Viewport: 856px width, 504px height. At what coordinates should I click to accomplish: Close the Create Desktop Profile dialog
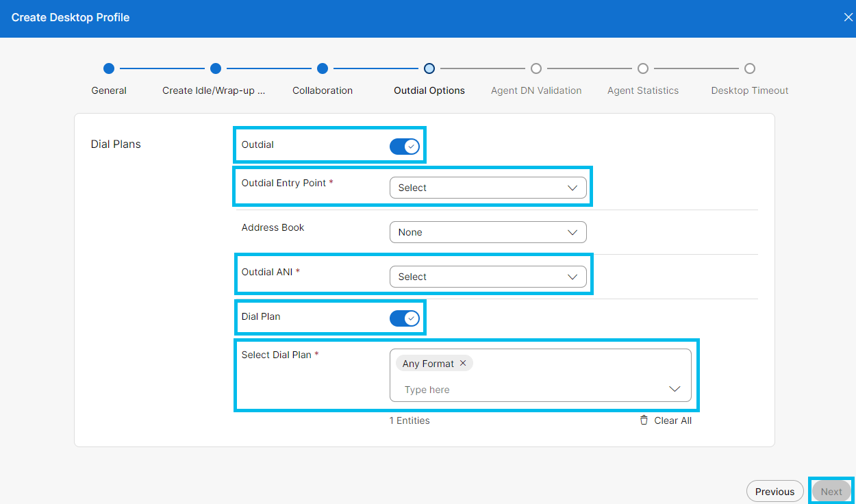pyautogui.click(x=848, y=18)
